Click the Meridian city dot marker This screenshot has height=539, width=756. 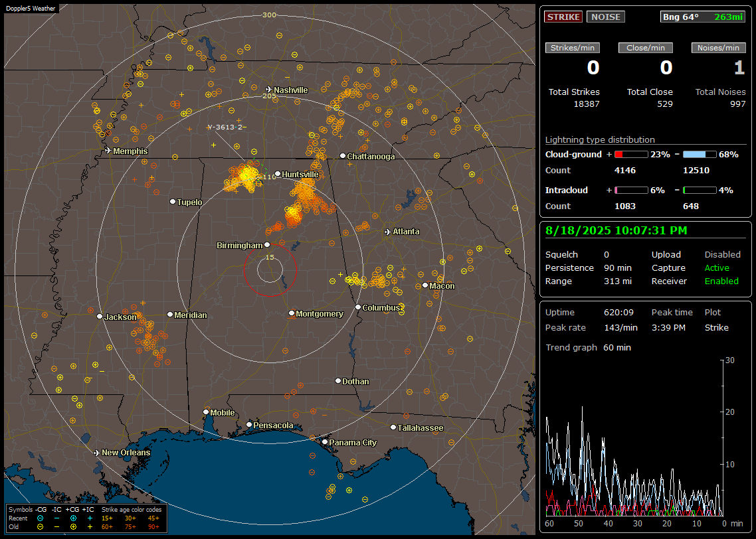(x=170, y=314)
